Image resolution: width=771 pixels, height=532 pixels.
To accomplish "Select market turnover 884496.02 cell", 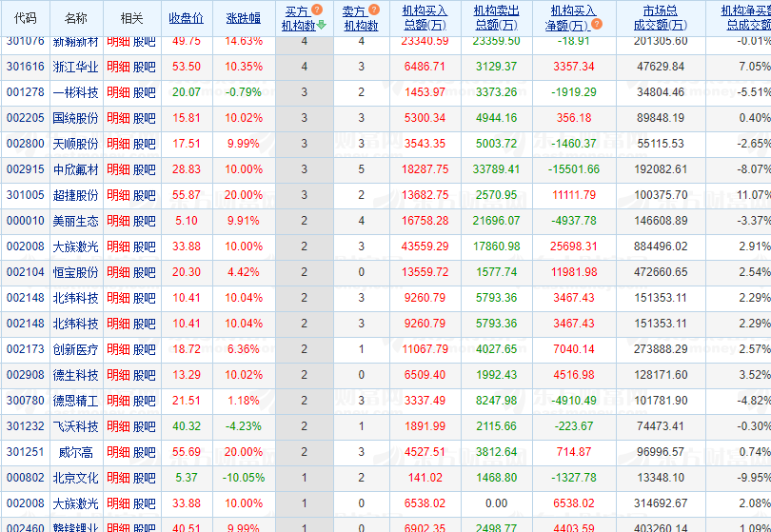I will pos(661,246).
